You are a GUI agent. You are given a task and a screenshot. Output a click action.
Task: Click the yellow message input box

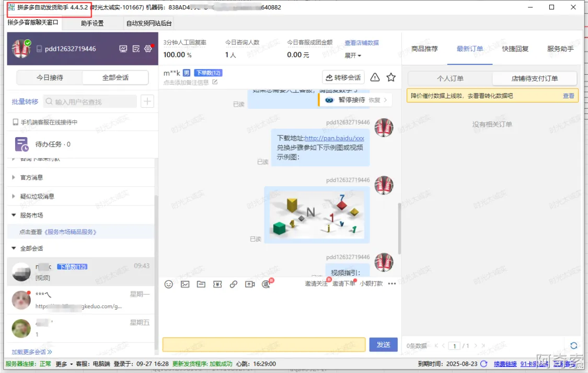coord(263,344)
